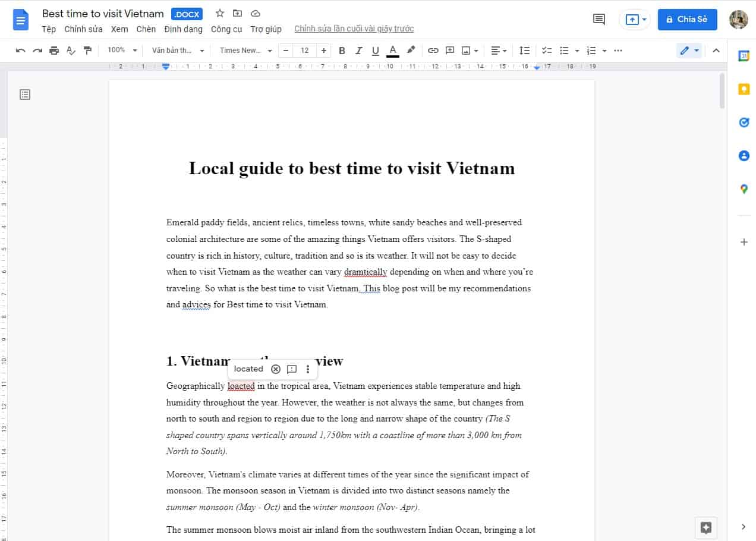Toggle italic formatting
The height and width of the screenshot is (541, 756).
point(358,51)
